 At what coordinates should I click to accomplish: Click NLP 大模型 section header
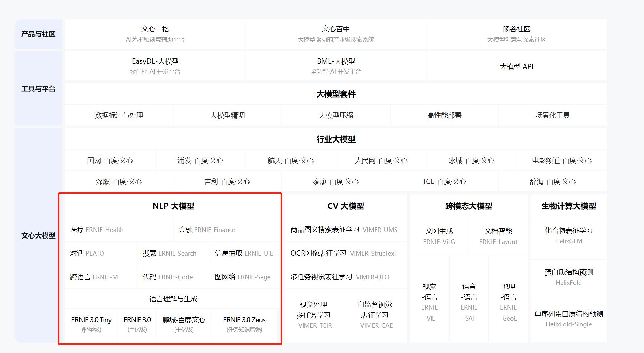(x=173, y=206)
